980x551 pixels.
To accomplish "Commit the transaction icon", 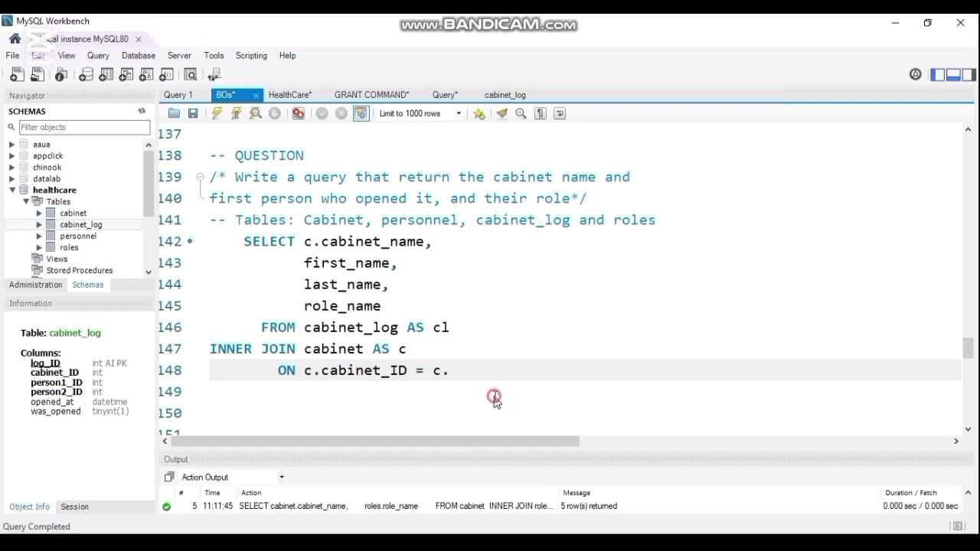I will (322, 113).
